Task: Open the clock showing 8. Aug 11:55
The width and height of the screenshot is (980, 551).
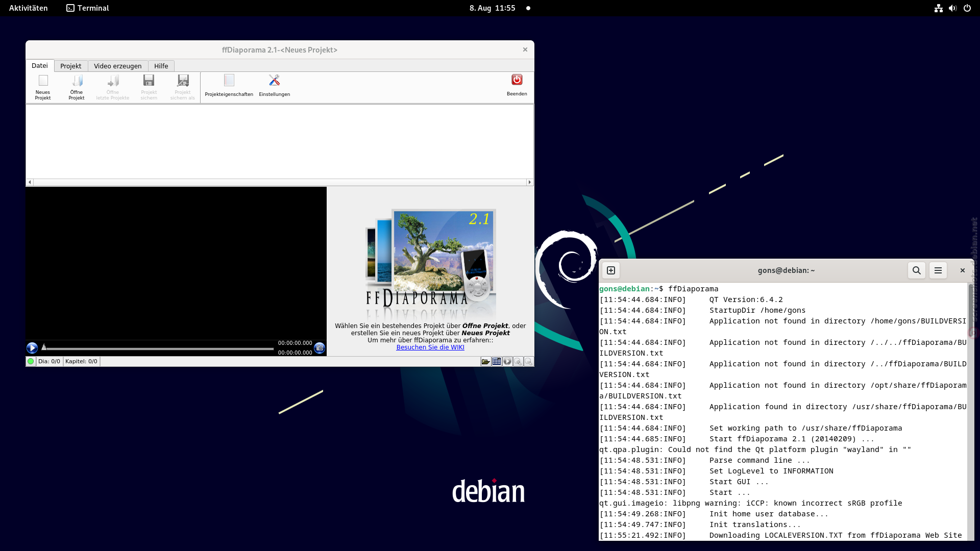Action: 493,8
